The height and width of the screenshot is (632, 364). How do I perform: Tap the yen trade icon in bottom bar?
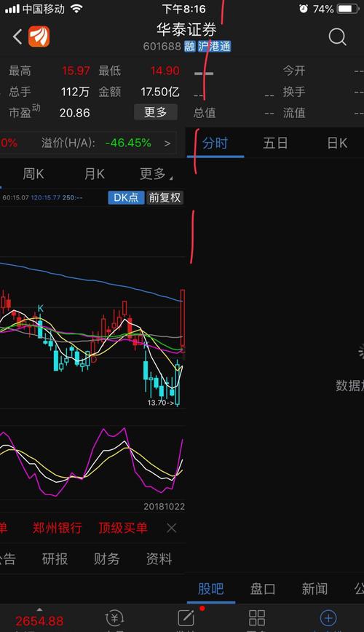coord(114,617)
